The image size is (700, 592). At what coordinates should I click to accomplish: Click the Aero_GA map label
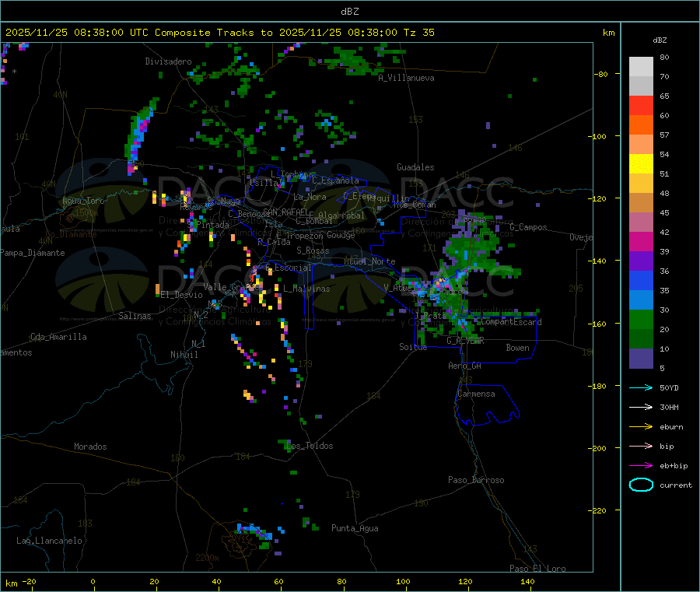pyautogui.click(x=465, y=366)
